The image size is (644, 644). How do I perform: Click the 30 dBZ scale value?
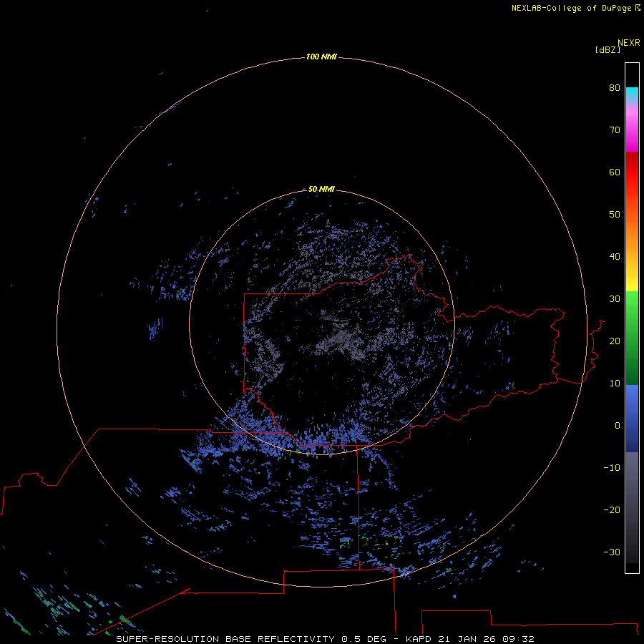tap(615, 298)
